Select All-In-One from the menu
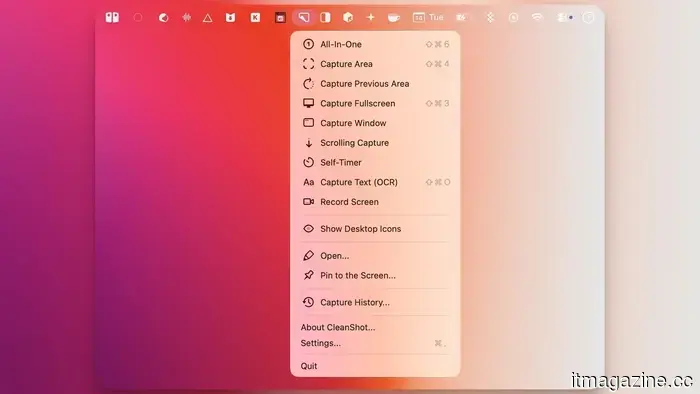 (x=375, y=44)
